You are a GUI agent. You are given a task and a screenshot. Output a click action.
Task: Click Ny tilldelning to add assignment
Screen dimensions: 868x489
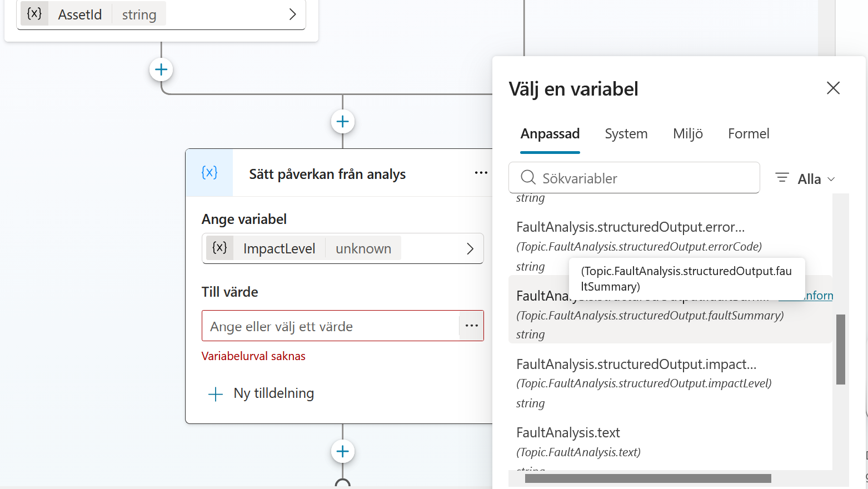tap(261, 393)
